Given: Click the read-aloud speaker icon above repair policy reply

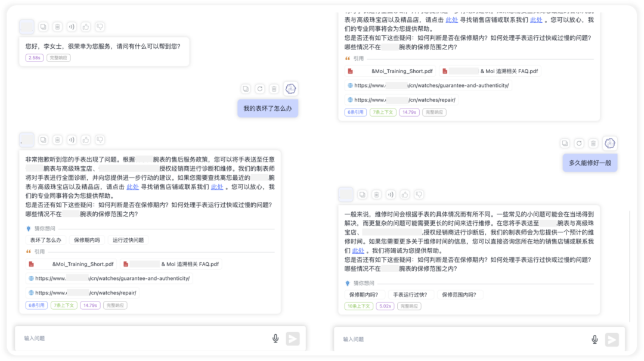Looking at the screenshot, I should tap(72, 141).
